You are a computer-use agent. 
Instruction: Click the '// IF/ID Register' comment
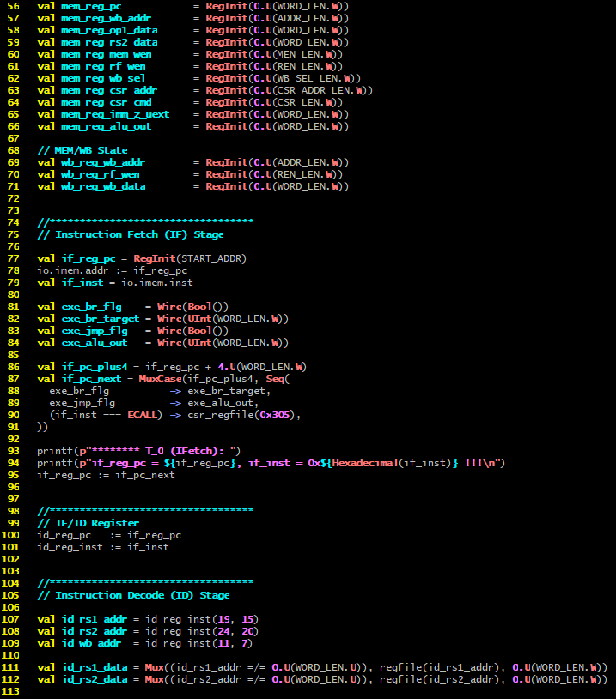[88, 523]
